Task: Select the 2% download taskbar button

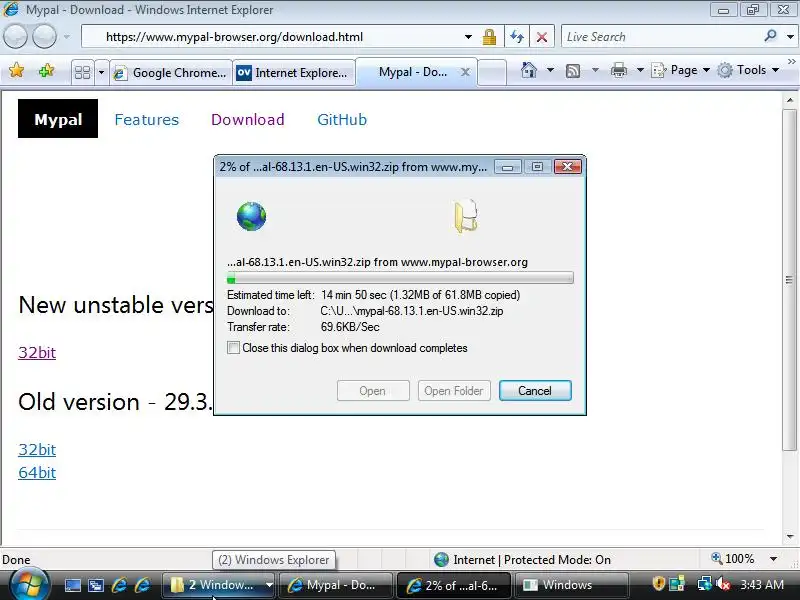Action: (x=454, y=585)
